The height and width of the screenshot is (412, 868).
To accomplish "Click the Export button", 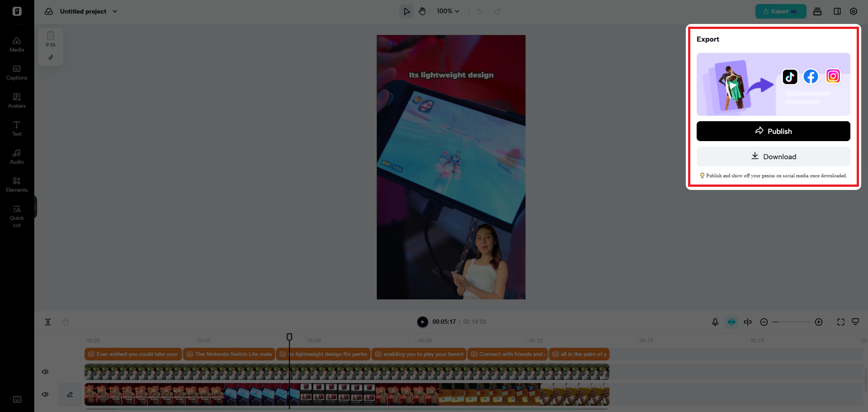I will [780, 11].
